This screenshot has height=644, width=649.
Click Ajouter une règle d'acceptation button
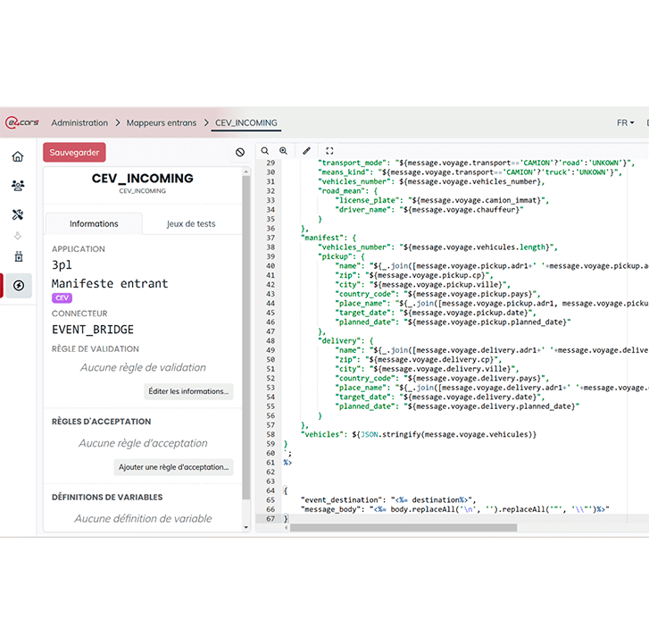[174, 467]
